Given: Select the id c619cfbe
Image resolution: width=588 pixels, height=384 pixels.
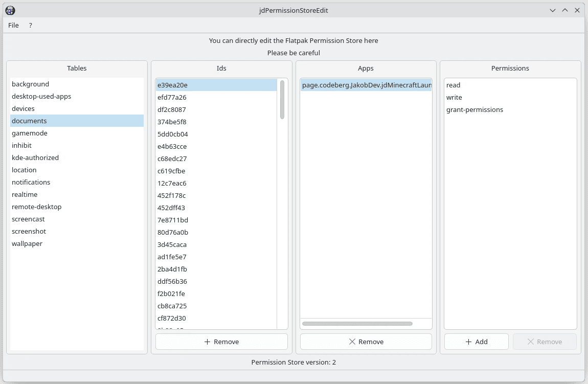Looking at the screenshot, I should click(216, 171).
